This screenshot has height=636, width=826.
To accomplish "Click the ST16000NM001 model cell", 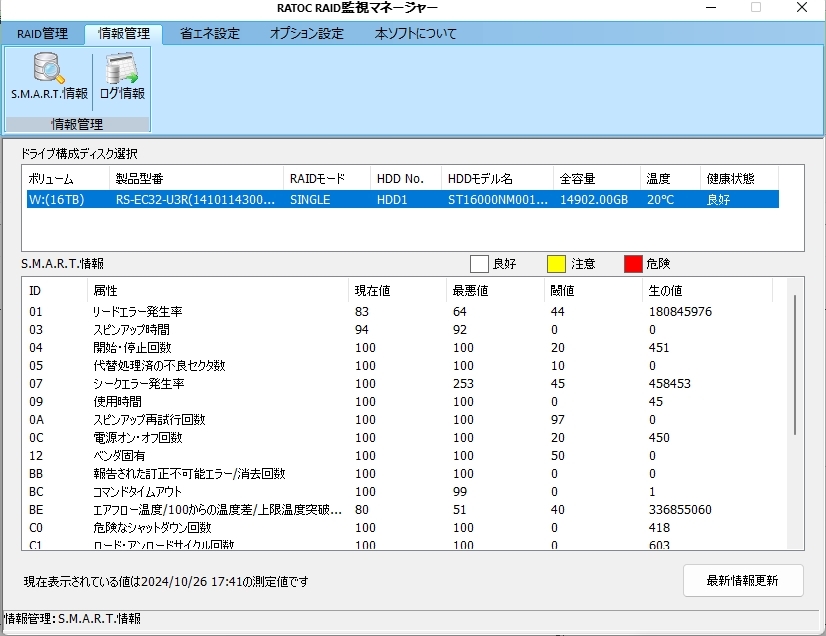I will [x=497, y=200].
